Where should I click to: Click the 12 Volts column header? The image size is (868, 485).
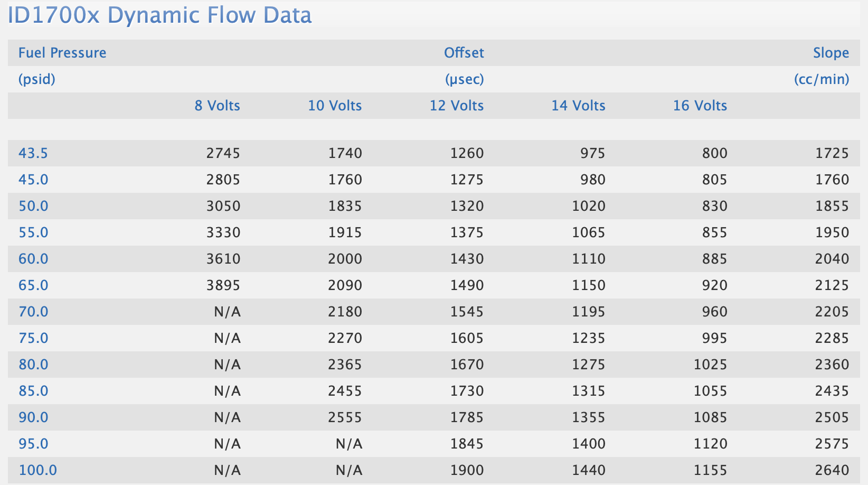(456, 106)
